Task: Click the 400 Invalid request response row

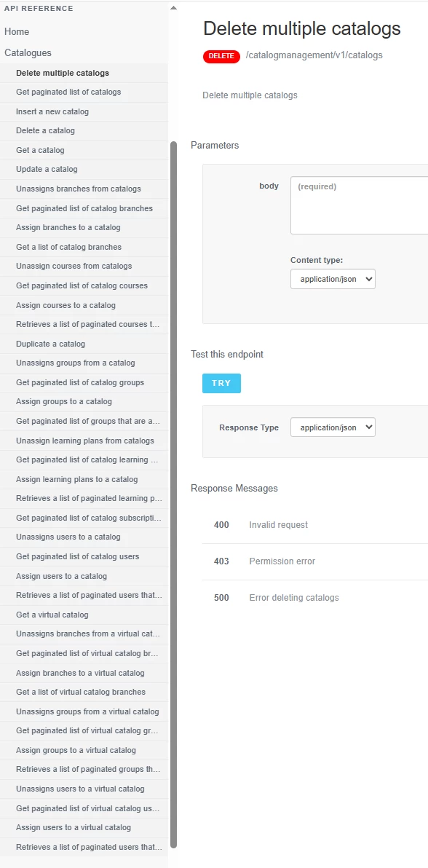Action: [315, 525]
